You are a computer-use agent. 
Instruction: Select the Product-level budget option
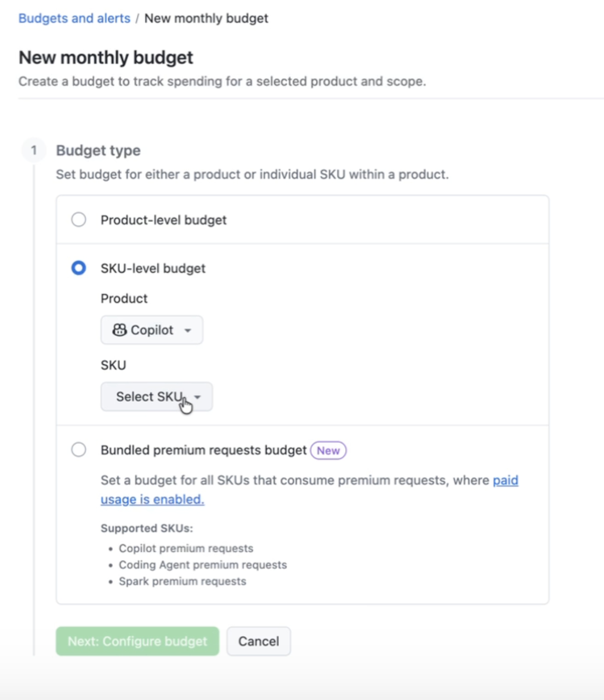coord(78,219)
